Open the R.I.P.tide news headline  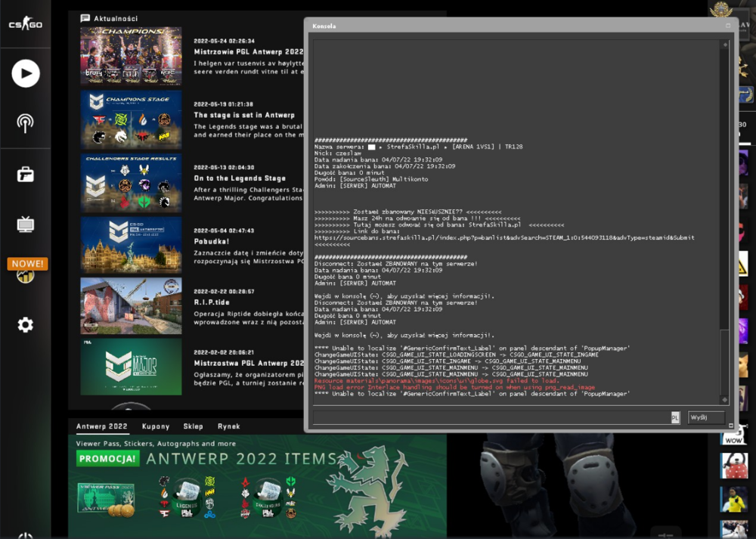pos(212,302)
